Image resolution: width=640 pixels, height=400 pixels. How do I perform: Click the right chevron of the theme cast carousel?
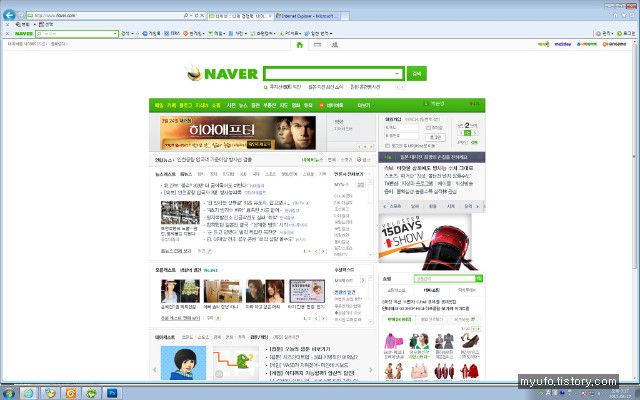coord(370,370)
